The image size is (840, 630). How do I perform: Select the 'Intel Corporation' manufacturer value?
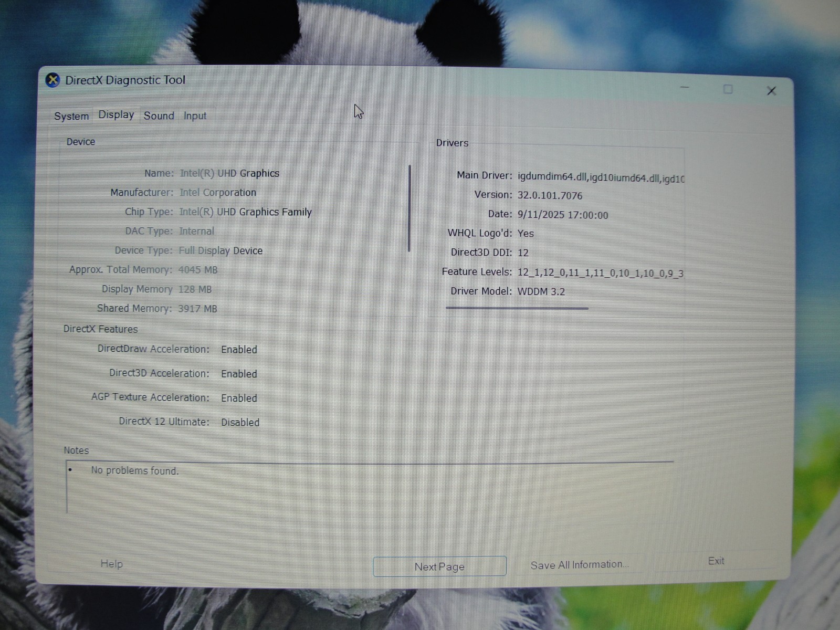[218, 193]
